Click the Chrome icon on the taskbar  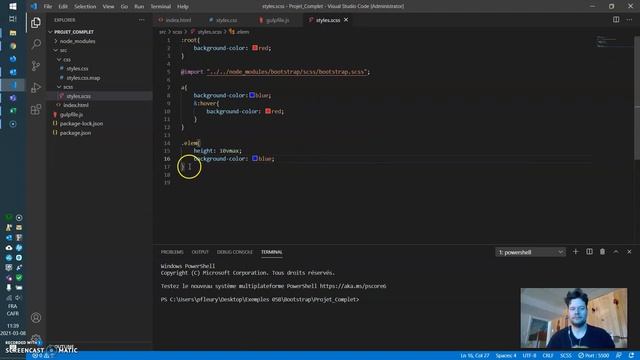(13, 46)
